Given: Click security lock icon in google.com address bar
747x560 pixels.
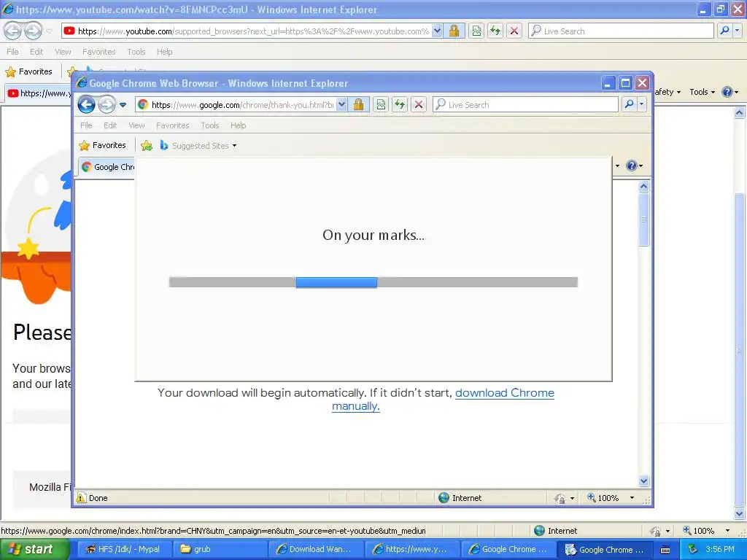Looking at the screenshot, I should pos(358,104).
